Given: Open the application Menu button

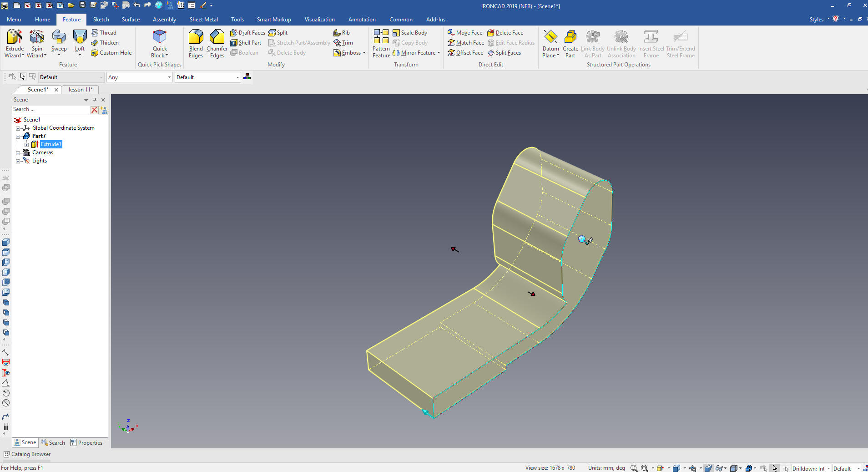Looking at the screenshot, I should pos(14,20).
